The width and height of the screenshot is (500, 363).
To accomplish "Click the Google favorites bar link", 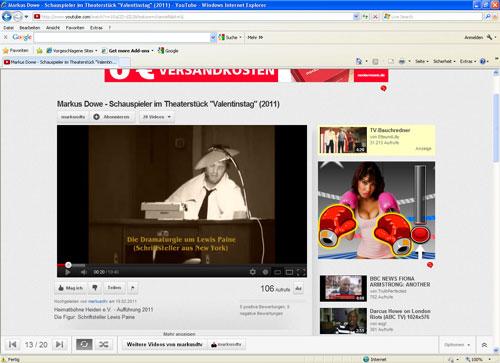I will click(x=168, y=51).
